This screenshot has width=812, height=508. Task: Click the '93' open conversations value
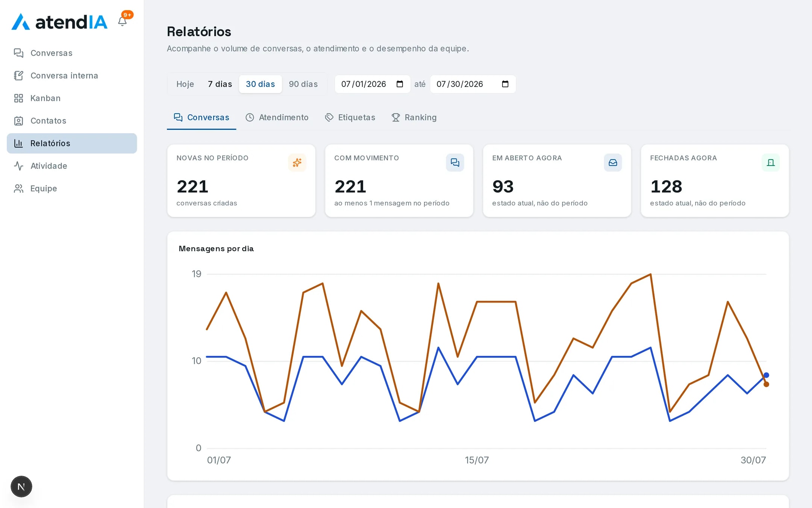coord(503,187)
